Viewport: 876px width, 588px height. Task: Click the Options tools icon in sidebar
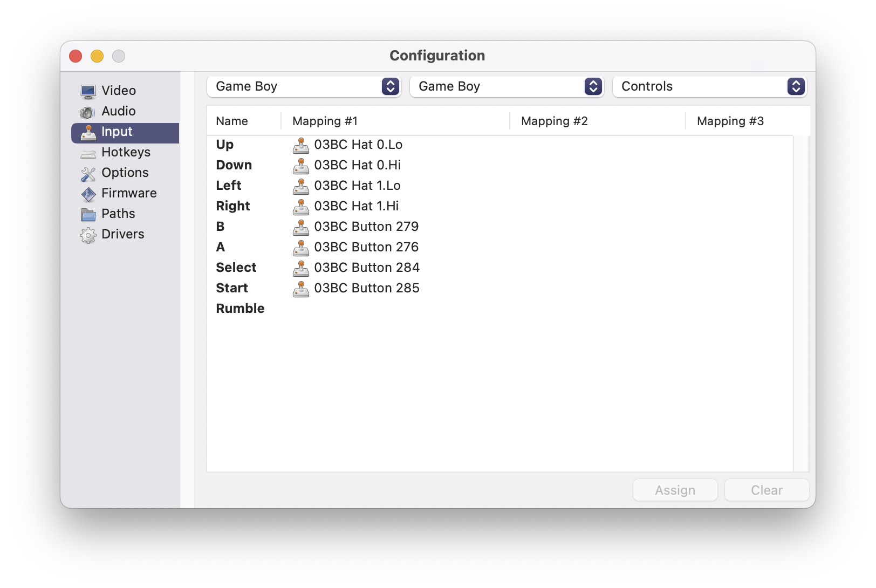(x=88, y=173)
